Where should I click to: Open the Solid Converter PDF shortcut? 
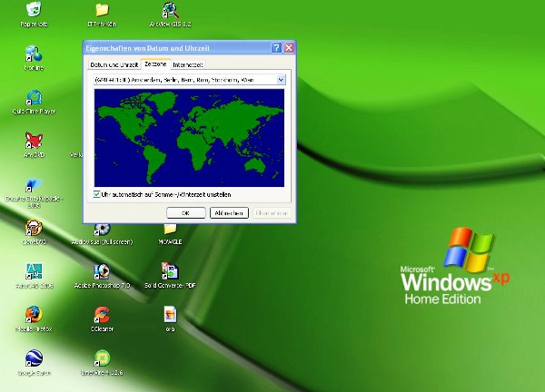[170, 271]
